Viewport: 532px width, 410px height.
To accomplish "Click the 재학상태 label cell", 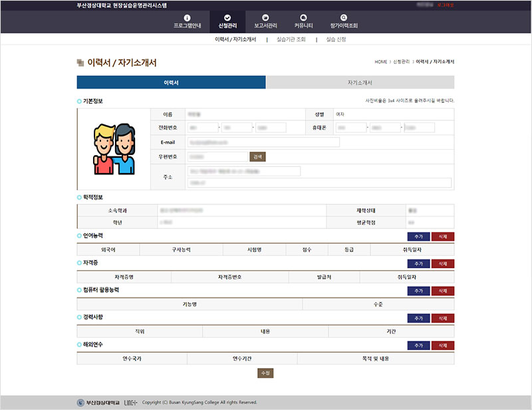I will [x=366, y=210].
